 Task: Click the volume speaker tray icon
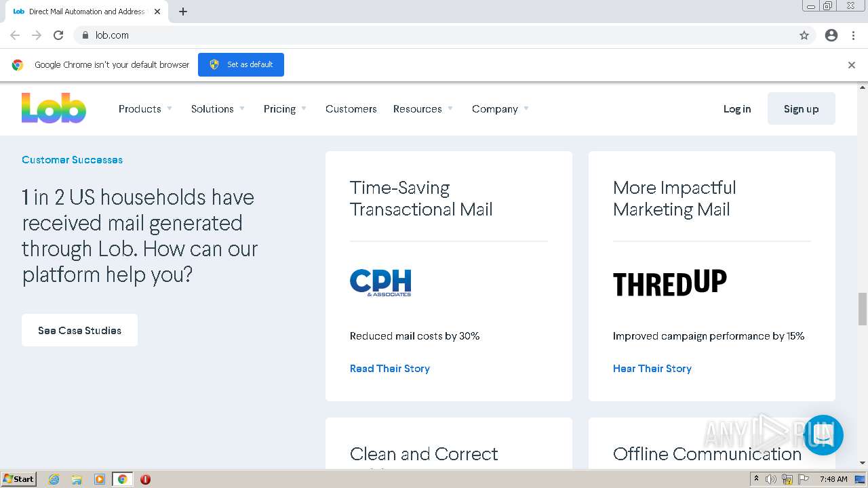(x=771, y=479)
